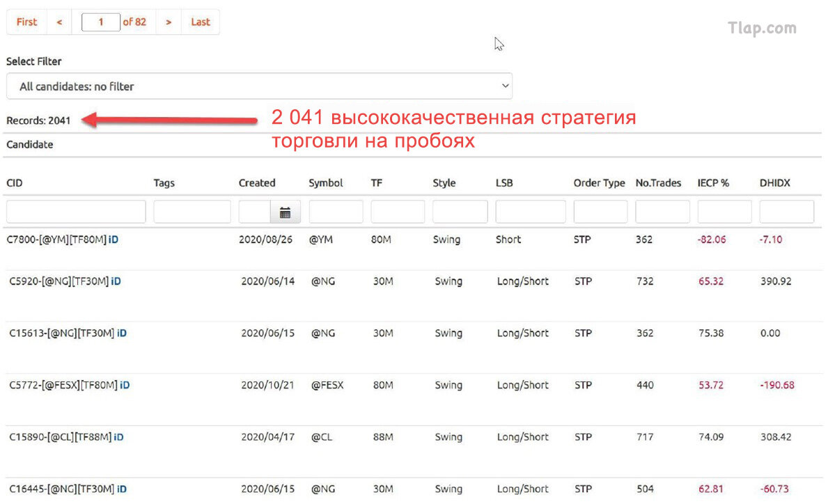This screenshot has height=504, width=828.
Task: Click the CID filter input field
Action: click(x=76, y=212)
